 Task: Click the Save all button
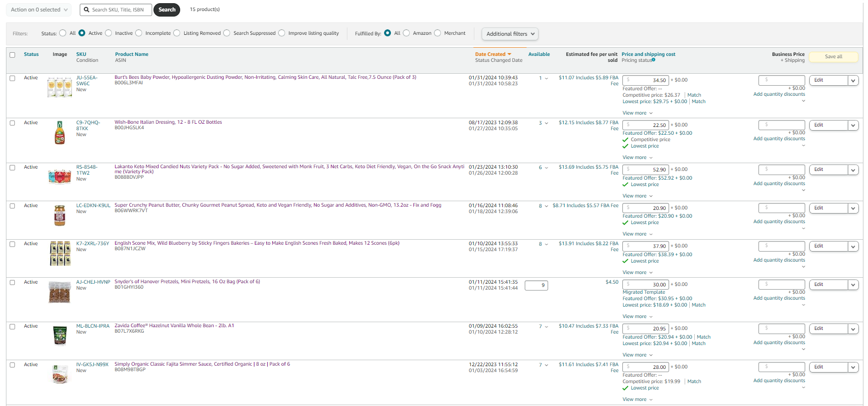[834, 57]
